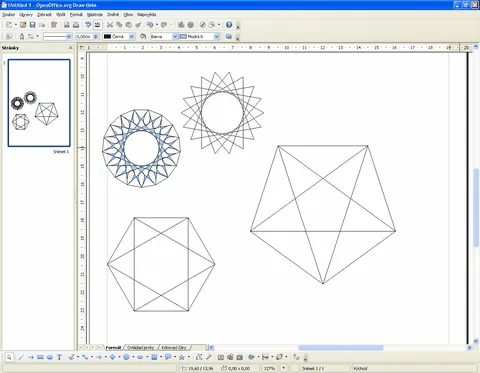This screenshot has width=480, height=373.
Task: Click the Výchozí status bar entry
Action: click(x=360, y=368)
